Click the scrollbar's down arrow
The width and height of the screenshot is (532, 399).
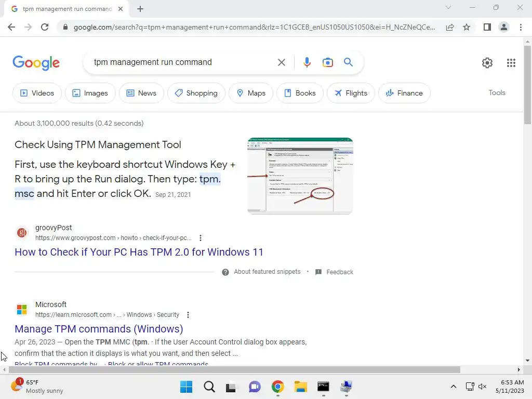click(x=527, y=361)
